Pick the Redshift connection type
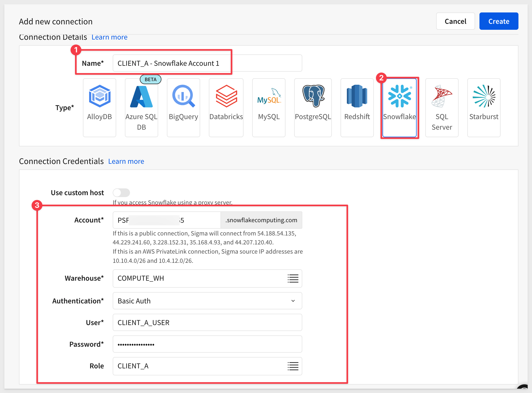532x393 pixels. [357, 108]
